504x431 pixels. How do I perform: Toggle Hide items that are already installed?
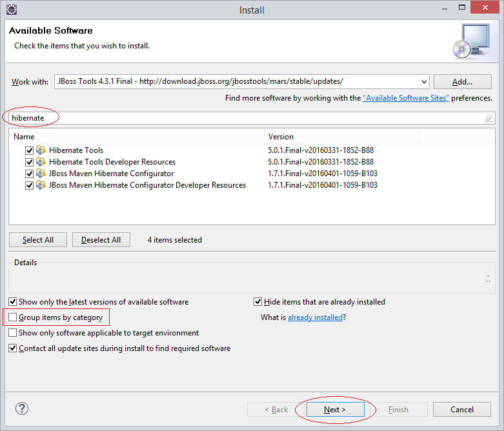pyautogui.click(x=257, y=302)
